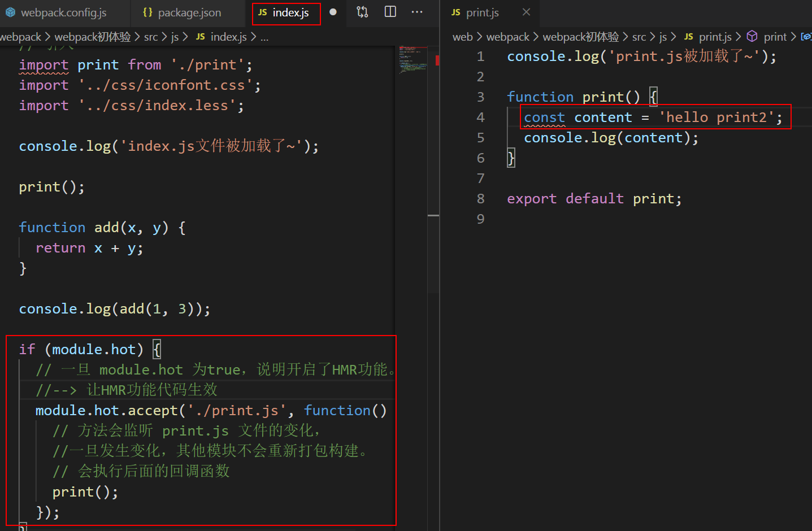
Task: Click the print symbol cube icon in breadcrumb
Action: [x=752, y=37]
